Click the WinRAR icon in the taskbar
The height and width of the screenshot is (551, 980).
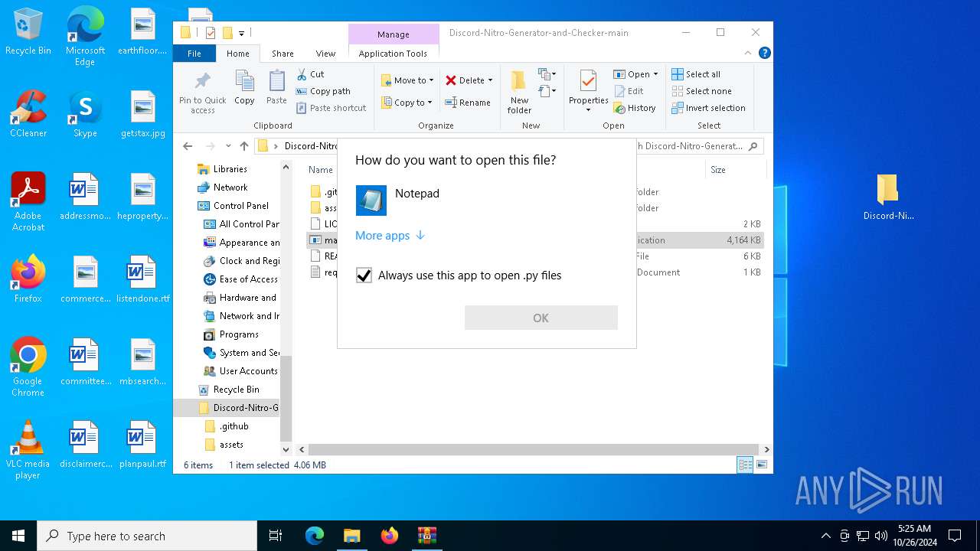coord(426,536)
